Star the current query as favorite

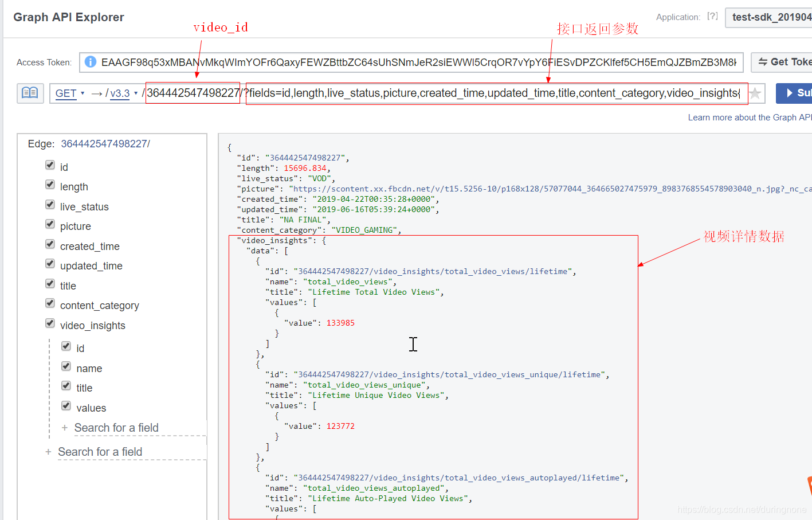point(756,93)
